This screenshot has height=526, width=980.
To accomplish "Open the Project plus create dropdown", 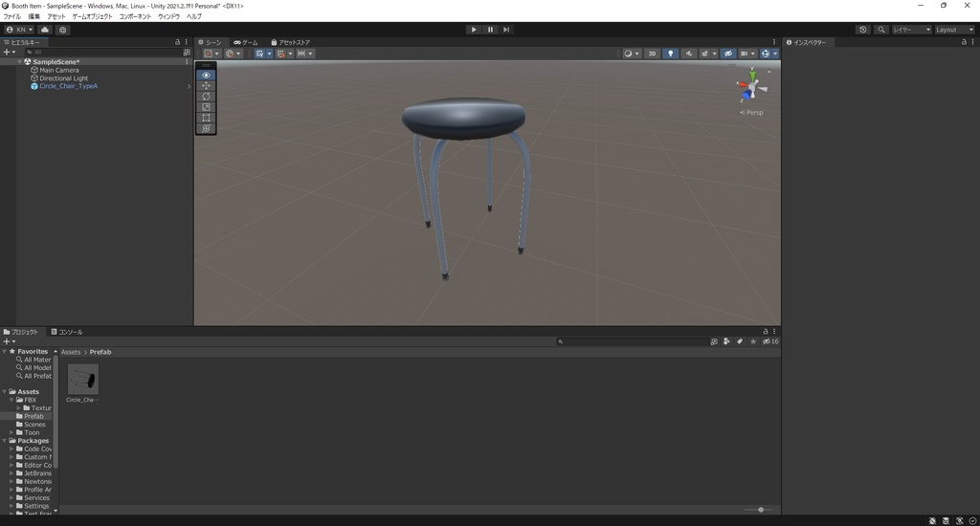I will 10,341.
